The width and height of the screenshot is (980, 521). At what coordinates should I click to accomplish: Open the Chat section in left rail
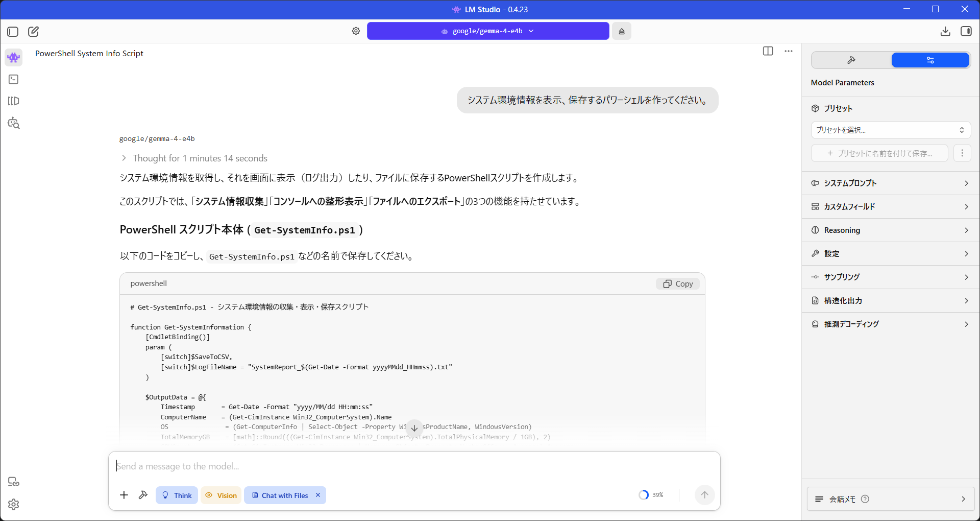point(14,57)
